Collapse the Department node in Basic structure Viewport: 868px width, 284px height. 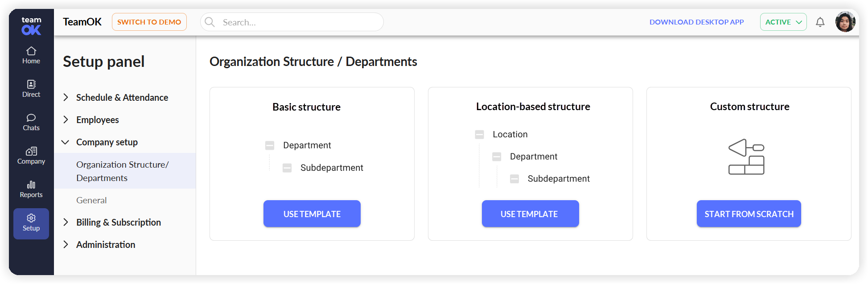tap(270, 145)
